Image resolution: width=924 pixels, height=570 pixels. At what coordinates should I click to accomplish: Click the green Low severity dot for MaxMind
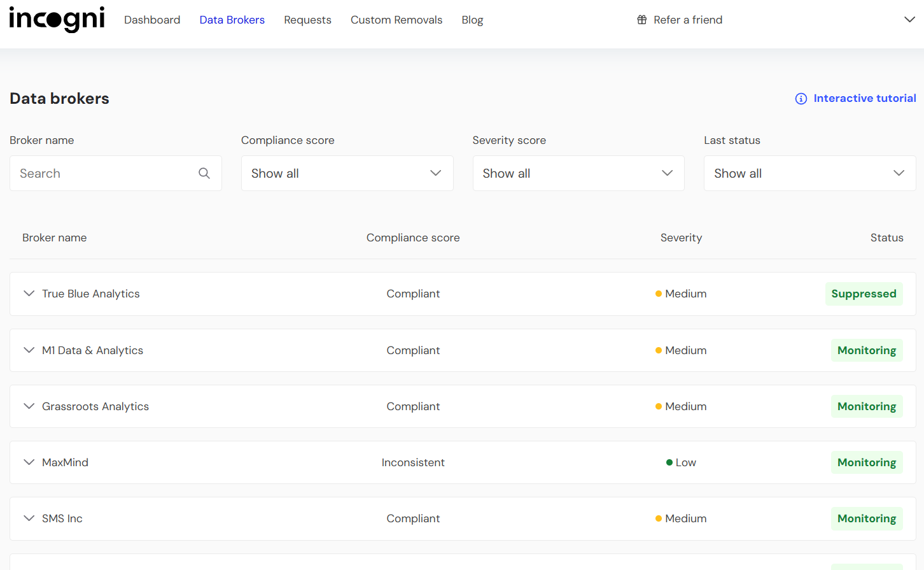pyautogui.click(x=668, y=462)
